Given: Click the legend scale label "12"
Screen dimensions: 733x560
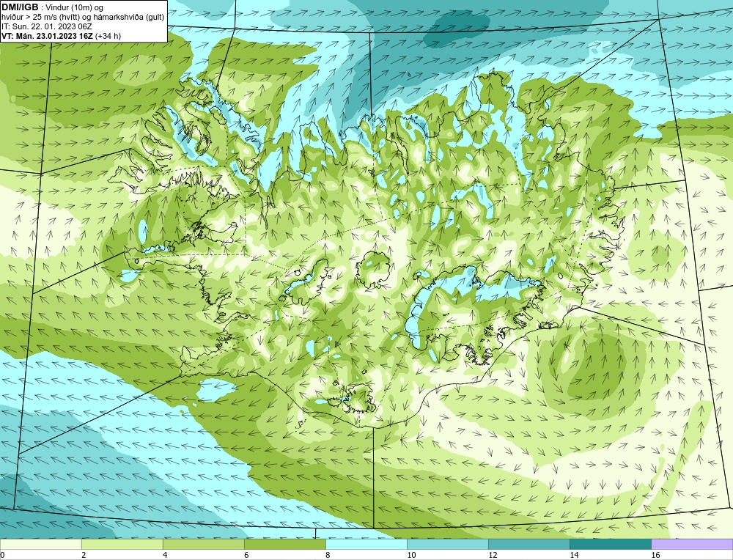Looking at the screenshot, I should pyautogui.click(x=493, y=555).
